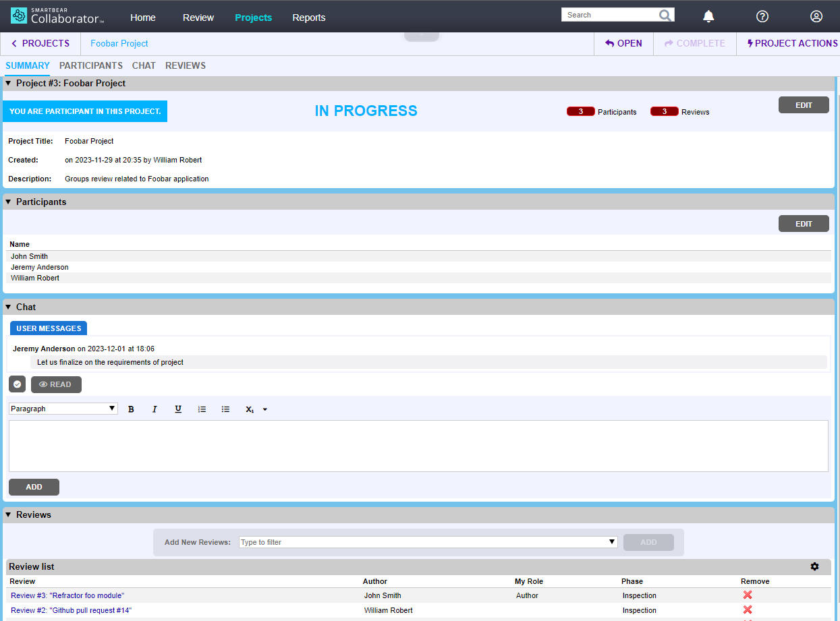Mark chat message as READ

[56, 384]
